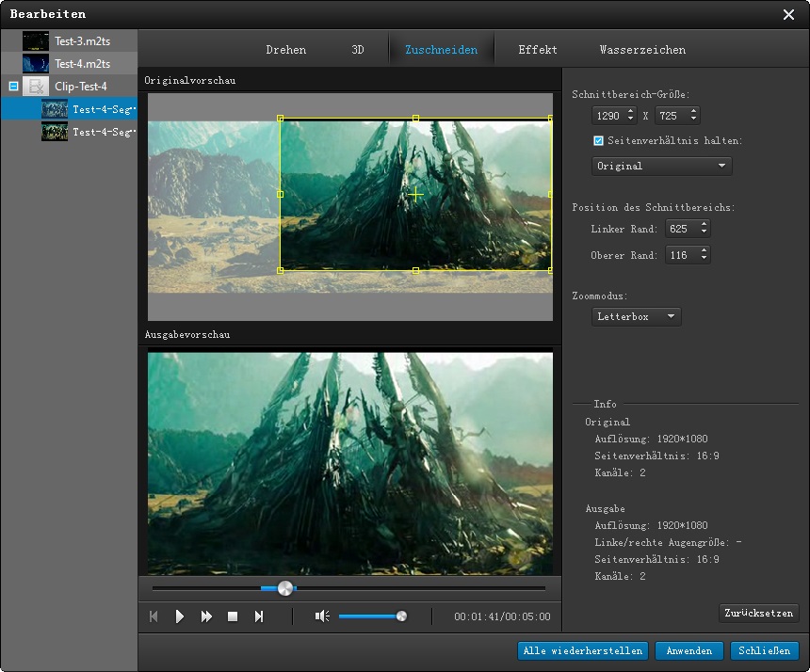Click the crop center crosshair
This screenshot has height=672, width=810.
pyautogui.click(x=415, y=195)
